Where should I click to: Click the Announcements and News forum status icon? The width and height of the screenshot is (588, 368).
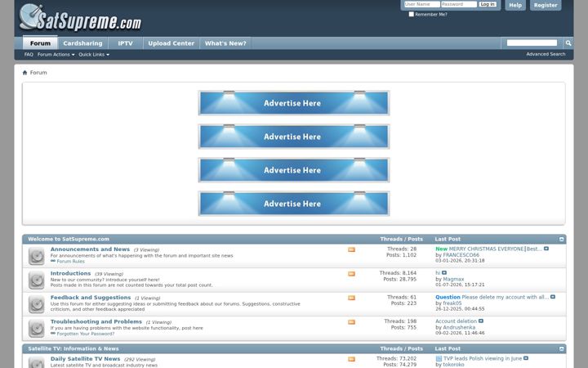[x=37, y=256]
